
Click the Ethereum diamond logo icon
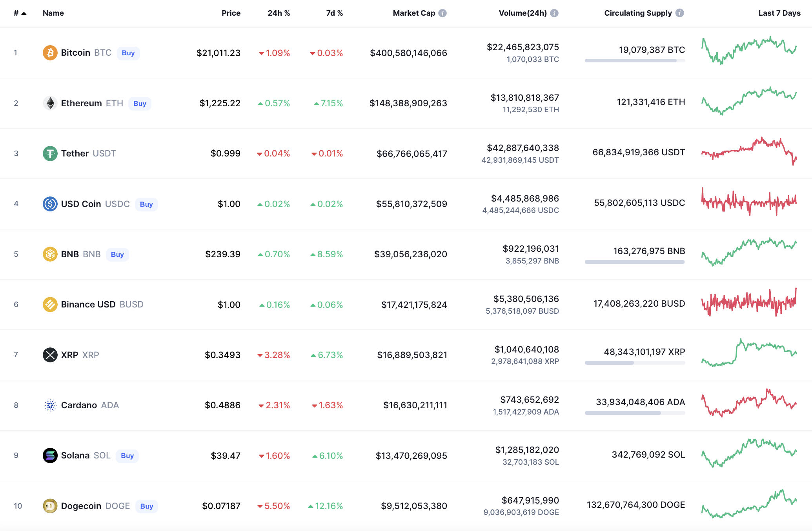tap(50, 103)
